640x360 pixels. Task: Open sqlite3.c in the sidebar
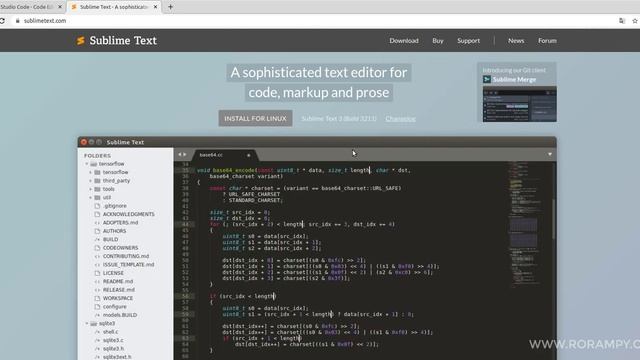113,340
